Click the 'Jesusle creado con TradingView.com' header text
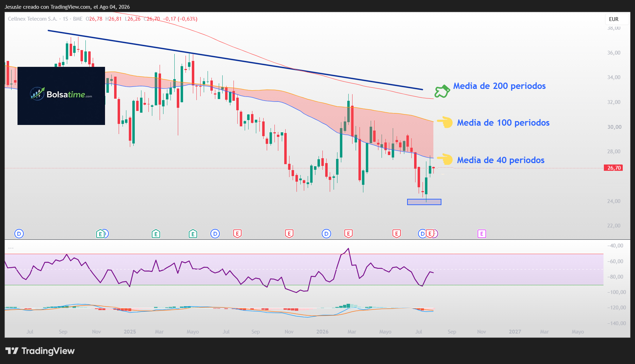The height and width of the screenshot is (364, 635). click(48, 7)
